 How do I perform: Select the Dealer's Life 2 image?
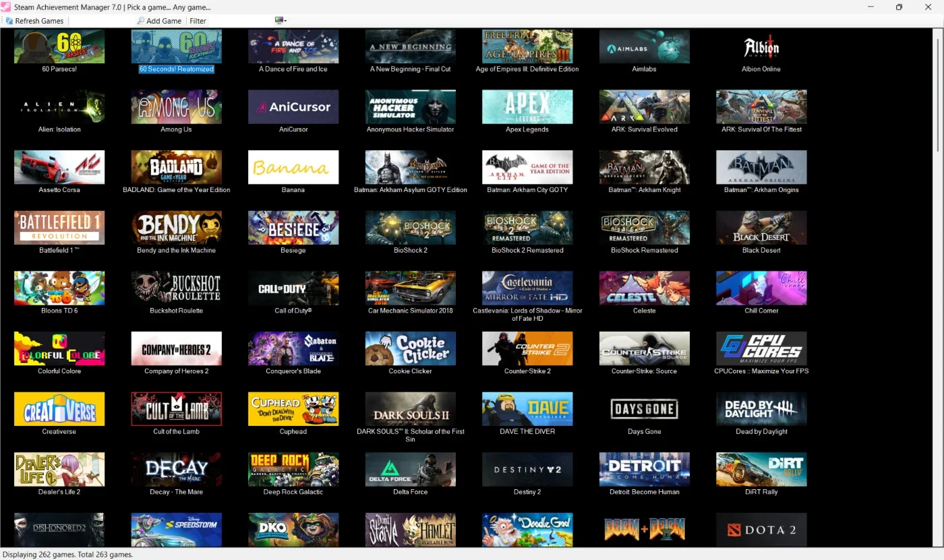coord(59,470)
